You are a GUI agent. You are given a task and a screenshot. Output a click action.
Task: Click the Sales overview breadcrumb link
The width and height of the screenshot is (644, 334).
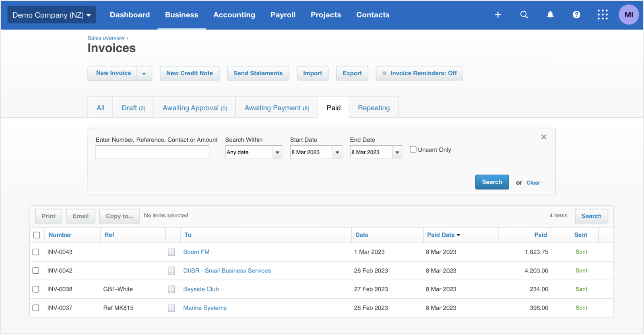[x=106, y=38]
